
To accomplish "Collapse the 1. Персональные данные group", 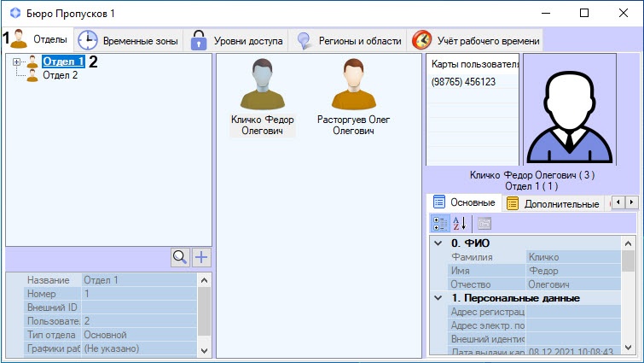I will point(438,298).
